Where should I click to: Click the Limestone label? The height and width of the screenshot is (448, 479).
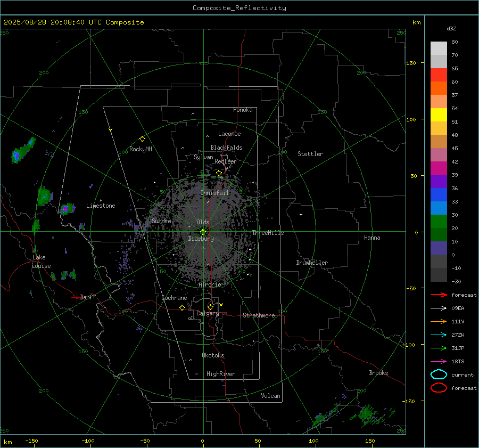[101, 206]
